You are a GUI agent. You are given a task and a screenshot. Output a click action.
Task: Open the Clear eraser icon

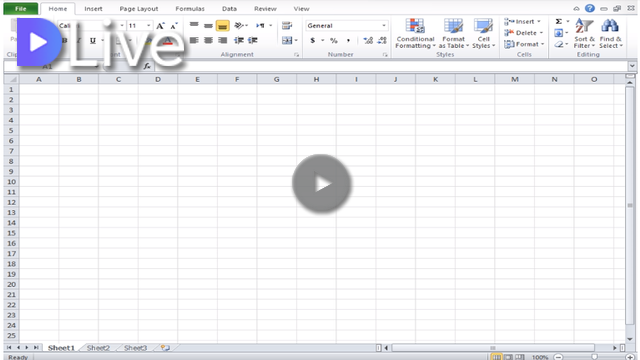[559, 44]
